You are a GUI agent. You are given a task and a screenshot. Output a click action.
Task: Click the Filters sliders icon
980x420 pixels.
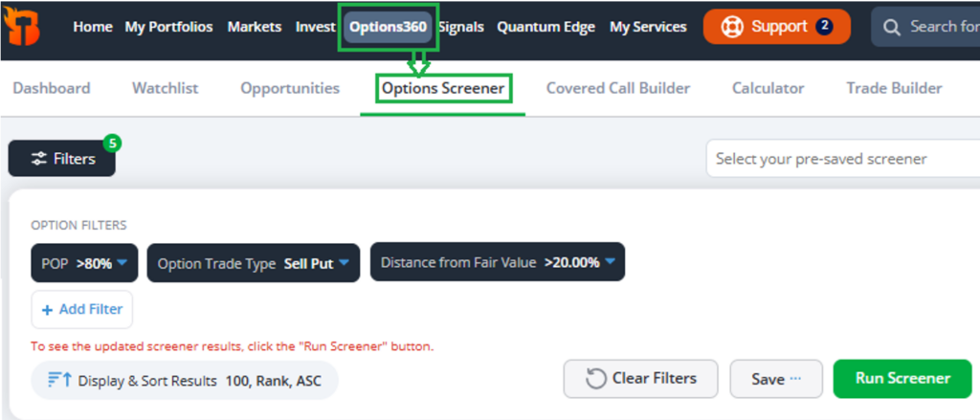click(x=39, y=159)
